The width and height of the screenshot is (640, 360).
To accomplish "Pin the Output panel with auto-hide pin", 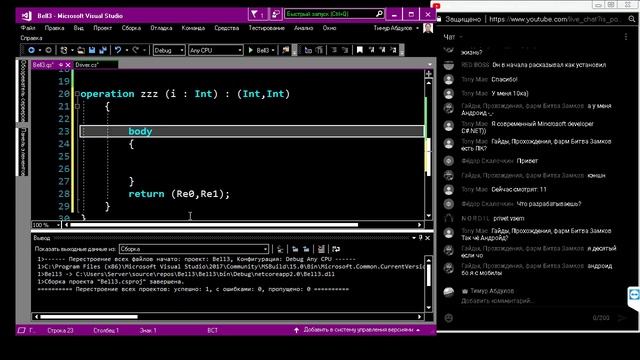I will [x=420, y=238].
